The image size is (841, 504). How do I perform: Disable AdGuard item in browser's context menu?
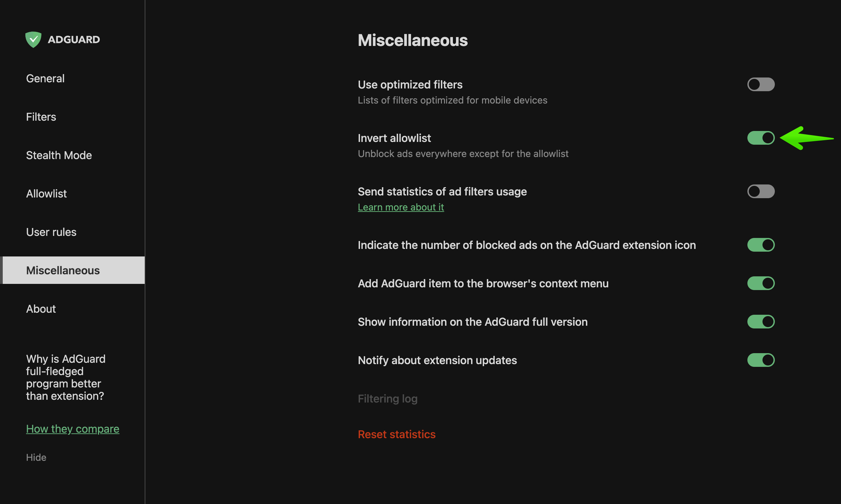pyautogui.click(x=761, y=283)
